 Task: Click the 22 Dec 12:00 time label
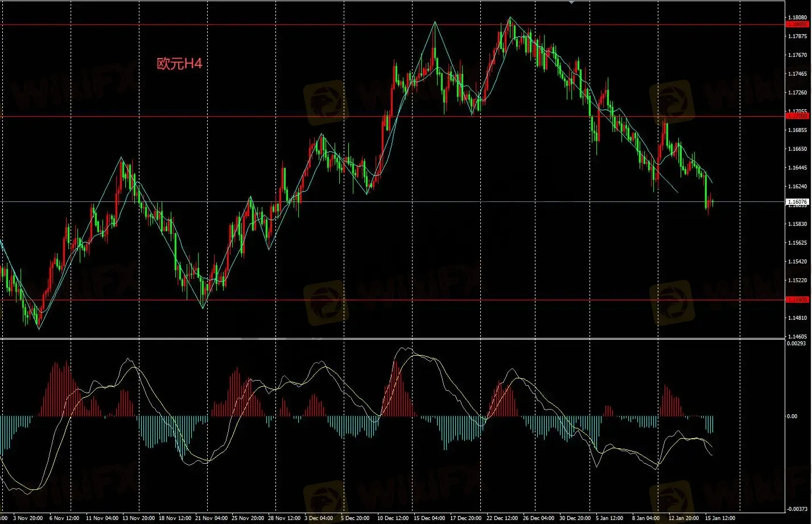click(x=503, y=519)
